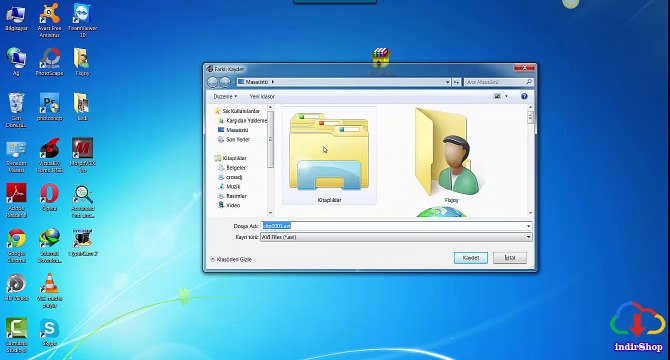Select the Opera browser shortcut
The width and height of the screenshot is (670, 360).
pos(50,197)
